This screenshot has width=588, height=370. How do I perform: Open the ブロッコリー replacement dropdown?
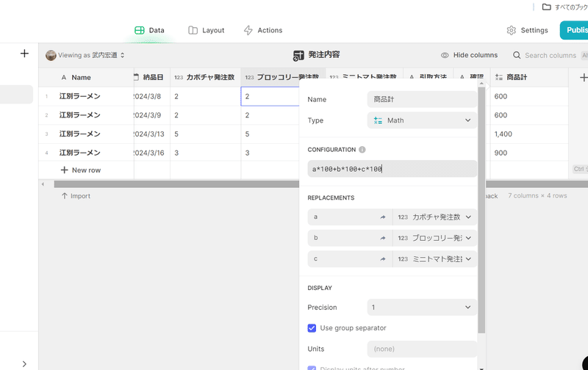(x=434, y=238)
